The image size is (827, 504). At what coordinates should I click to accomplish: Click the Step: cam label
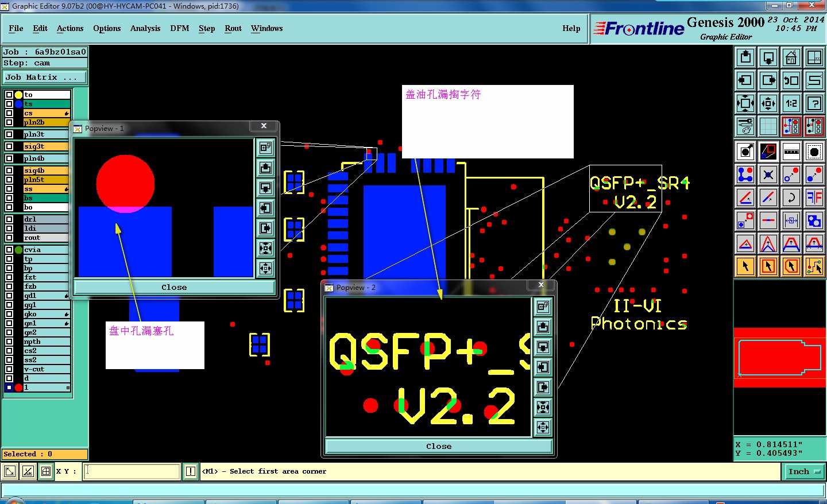[x=45, y=63]
